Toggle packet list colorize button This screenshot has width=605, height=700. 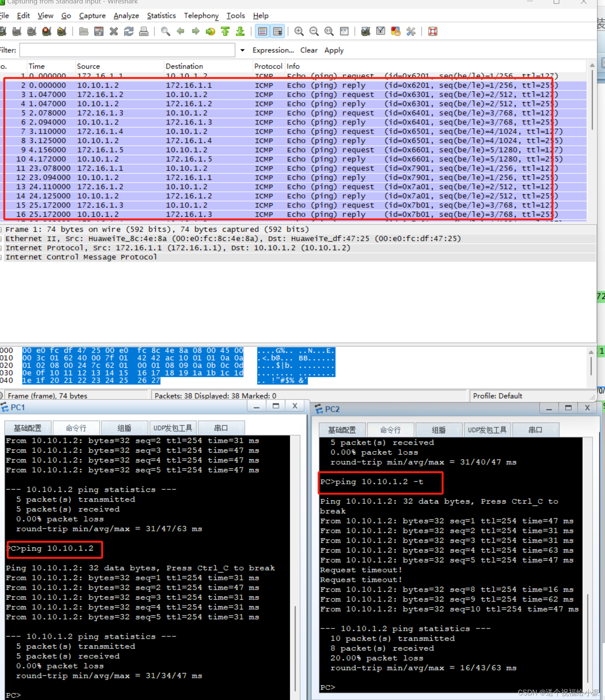pyautogui.click(x=263, y=32)
